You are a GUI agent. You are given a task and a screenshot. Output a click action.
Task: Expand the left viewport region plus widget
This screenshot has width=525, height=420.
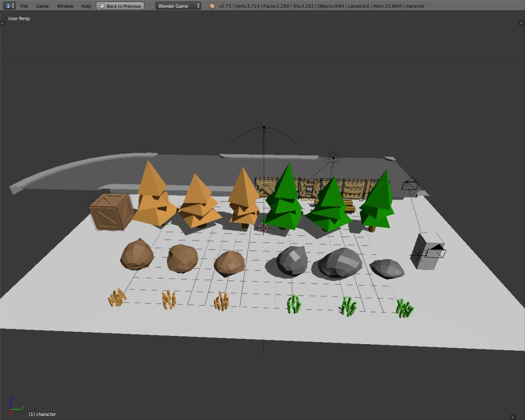pos(4,23)
